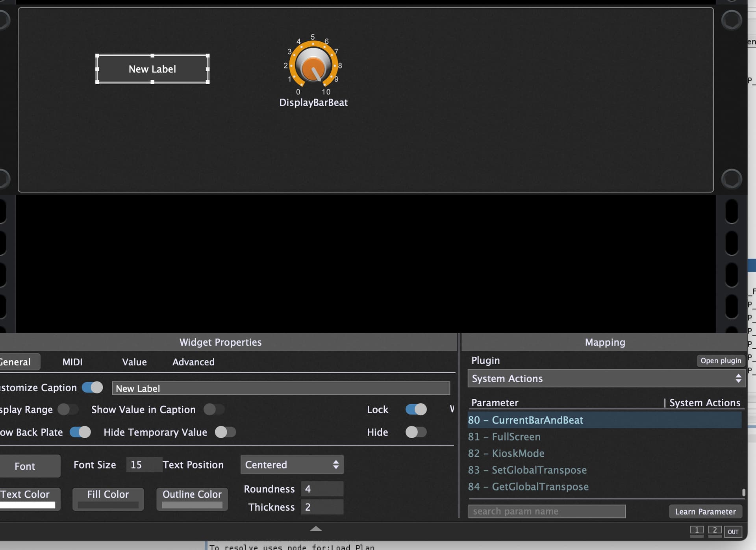Viewport: 756px width, 550px height.
Task: Switch to the MIDI tab
Action: click(x=72, y=362)
